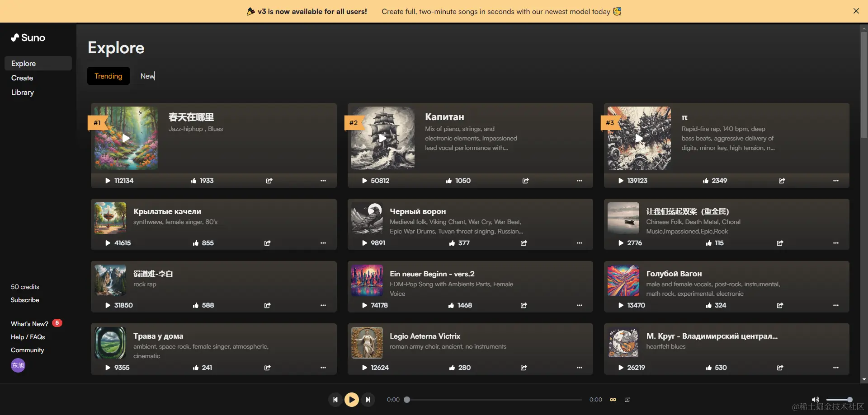The width and height of the screenshot is (868, 415).
Task: Expand three-dot menu for Голубой Вагон
Action: [836, 305]
